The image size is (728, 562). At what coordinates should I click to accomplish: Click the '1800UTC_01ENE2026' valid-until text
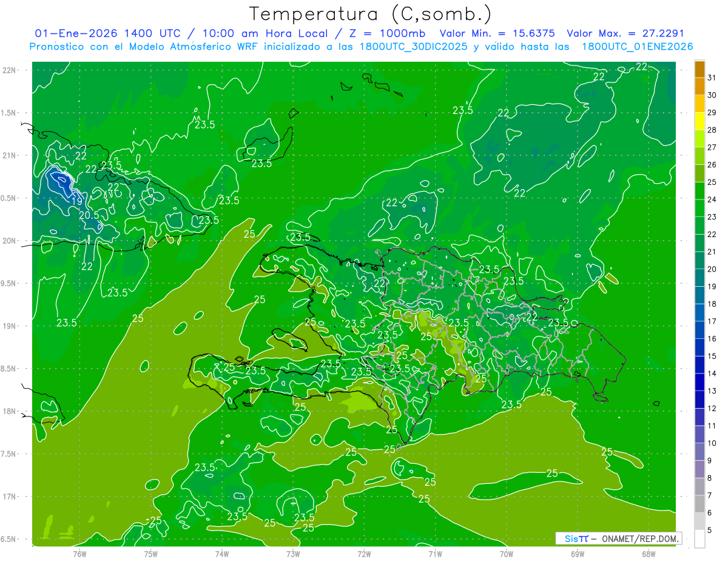pyautogui.click(x=637, y=47)
